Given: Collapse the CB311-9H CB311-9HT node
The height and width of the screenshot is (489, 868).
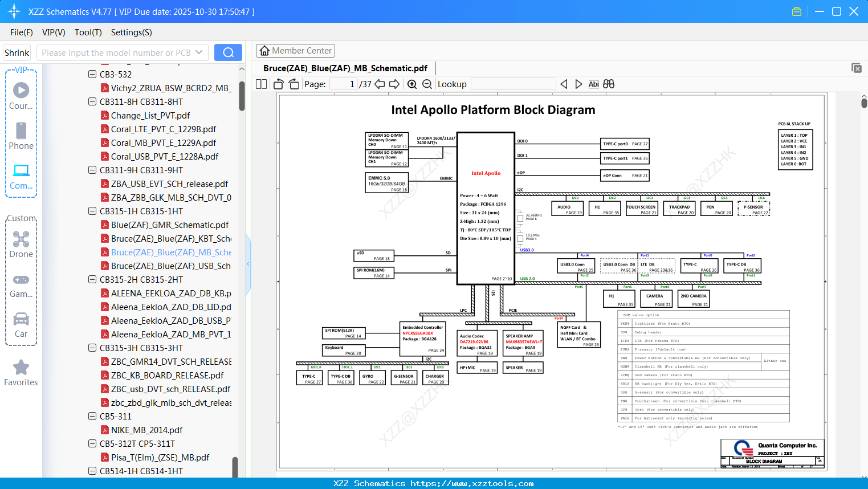Looking at the screenshot, I should coord(92,170).
